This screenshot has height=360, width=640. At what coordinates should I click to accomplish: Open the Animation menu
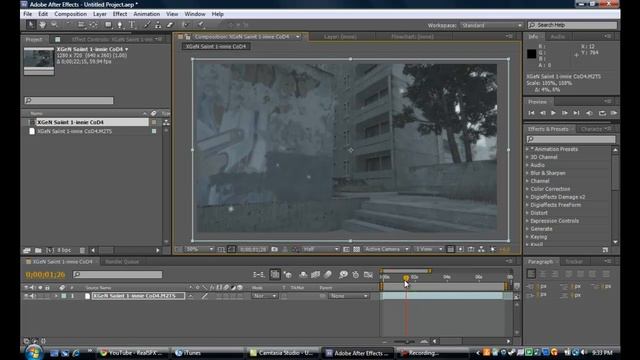pos(147,14)
